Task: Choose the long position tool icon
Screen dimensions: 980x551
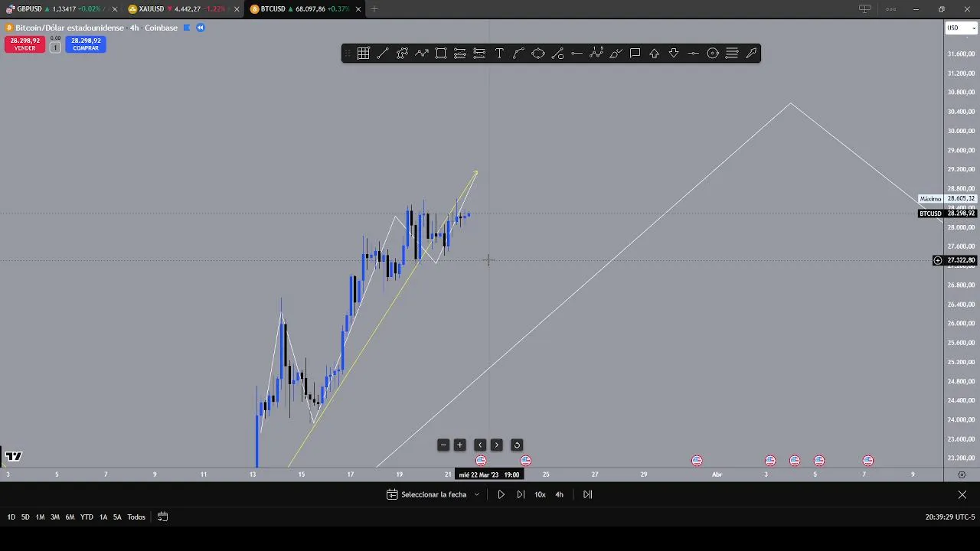Action: pos(460,53)
